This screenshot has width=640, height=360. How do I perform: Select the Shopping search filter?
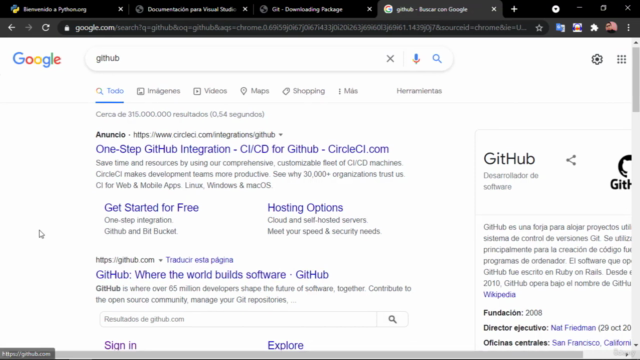click(303, 91)
